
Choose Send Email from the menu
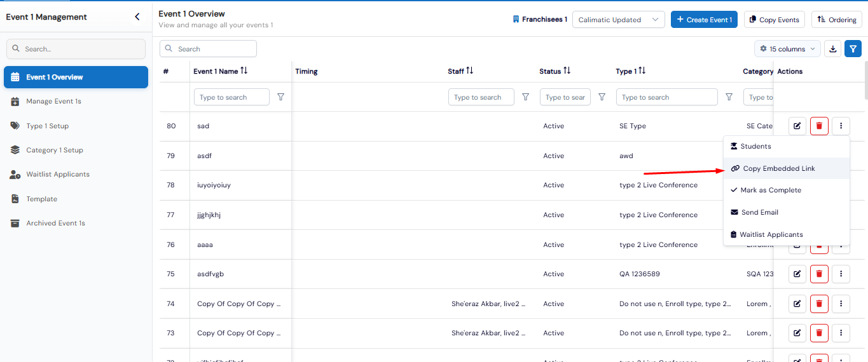pos(787,213)
